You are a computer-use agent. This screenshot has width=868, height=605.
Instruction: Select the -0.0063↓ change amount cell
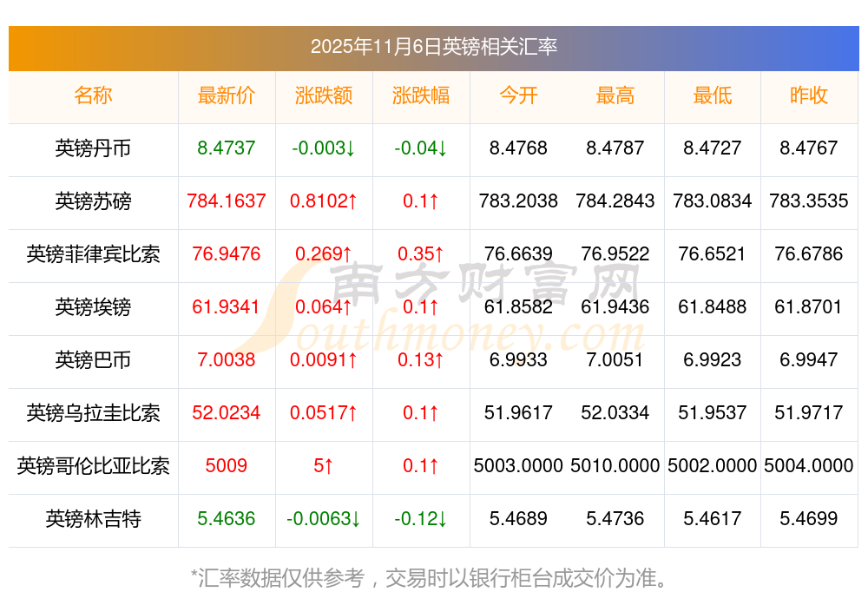pos(323,519)
